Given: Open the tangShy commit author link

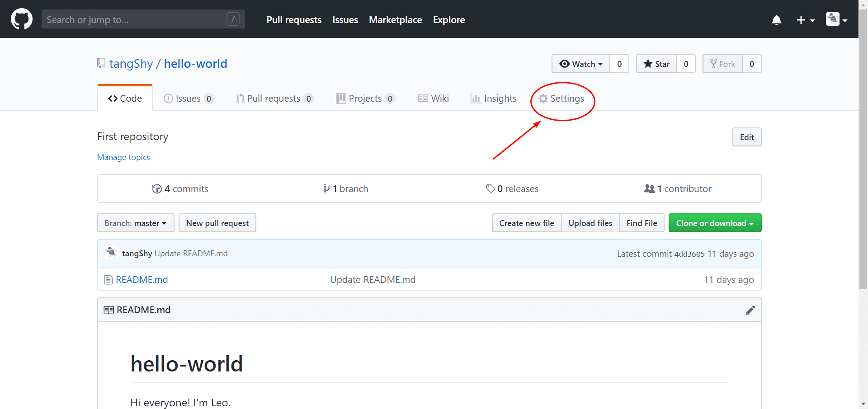Looking at the screenshot, I should tap(137, 253).
